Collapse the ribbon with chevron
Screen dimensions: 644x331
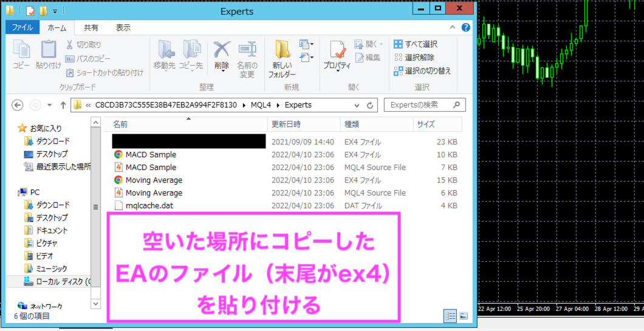(x=453, y=27)
